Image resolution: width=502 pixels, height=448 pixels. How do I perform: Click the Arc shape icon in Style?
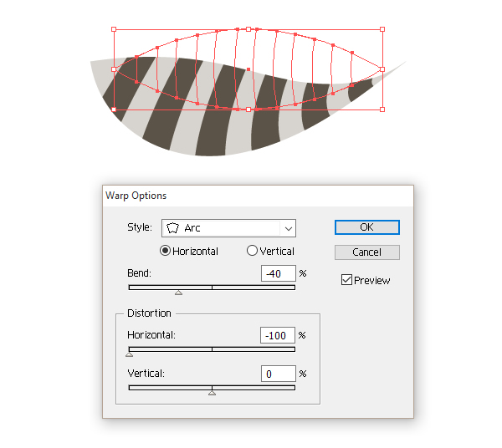174,227
